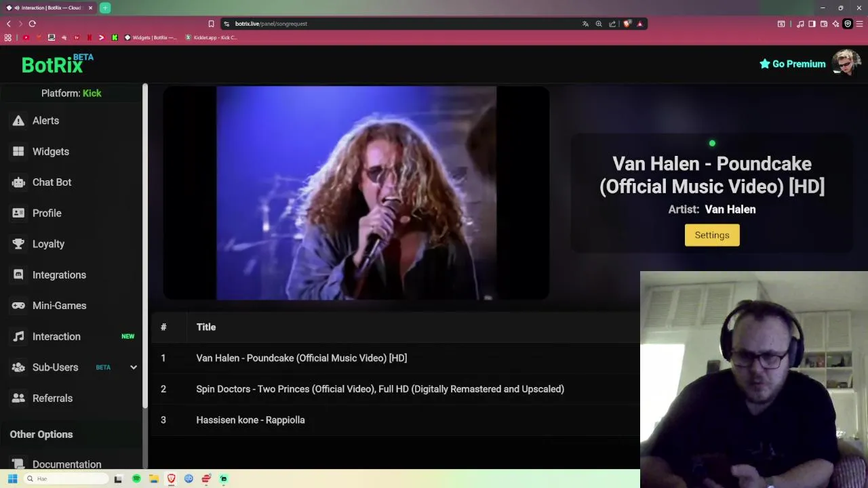Click the Profile ID card icon

(x=18, y=213)
